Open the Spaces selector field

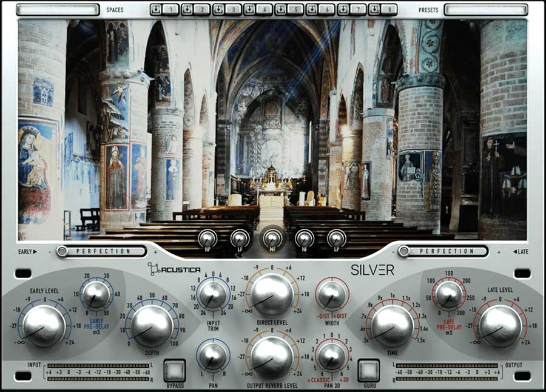pos(58,10)
